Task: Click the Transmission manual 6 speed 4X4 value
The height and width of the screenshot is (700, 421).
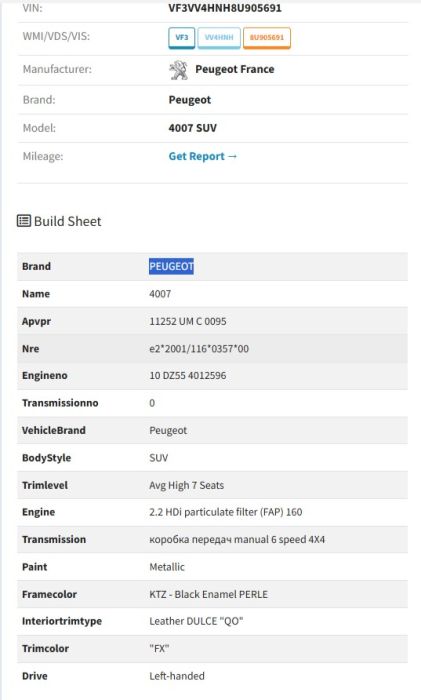Action: (x=237, y=539)
